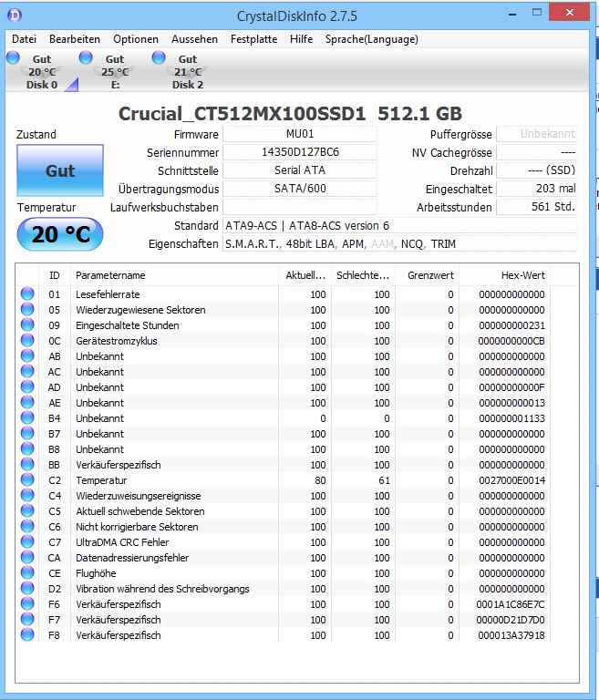Click status orb for ID B4 row

coord(27,417)
